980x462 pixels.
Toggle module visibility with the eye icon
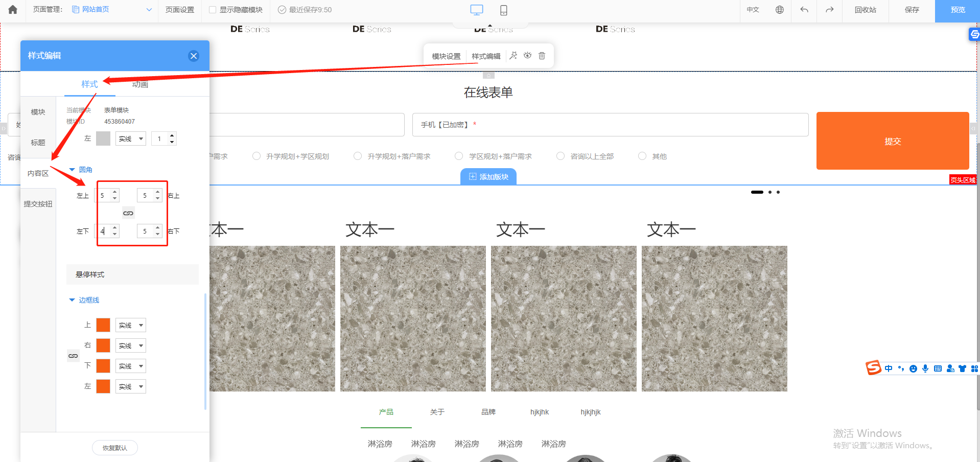(527, 56)
